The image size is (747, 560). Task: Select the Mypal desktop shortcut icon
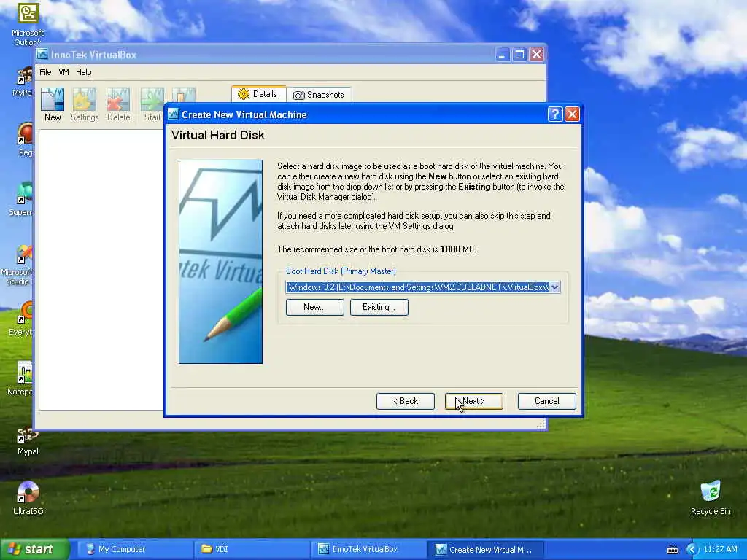coord(28,441)
